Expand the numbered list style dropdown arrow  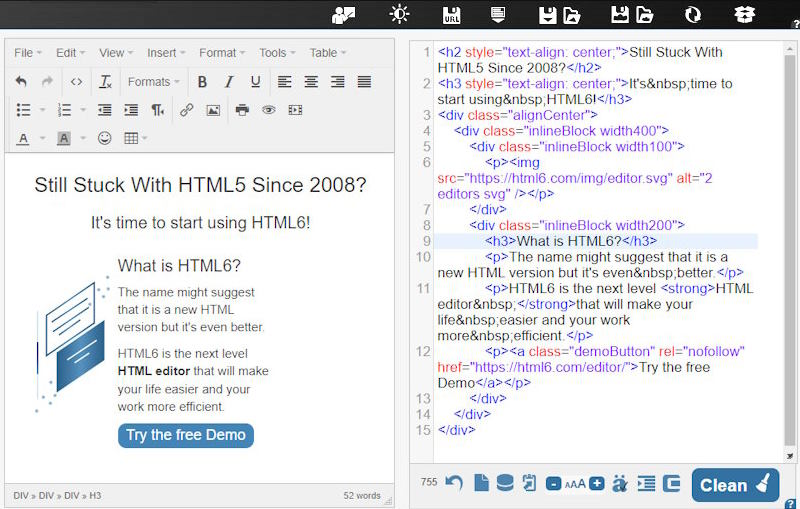pyautogui.click(x=83, y=110)
